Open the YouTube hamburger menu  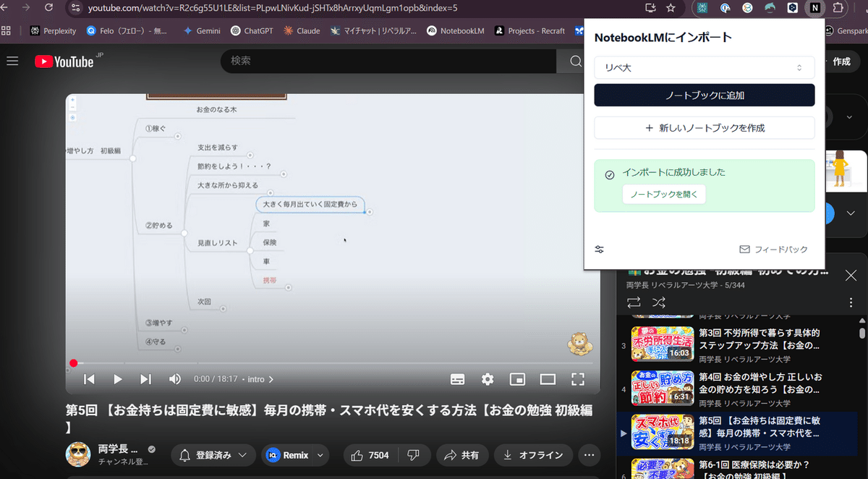tap(12, 61)
